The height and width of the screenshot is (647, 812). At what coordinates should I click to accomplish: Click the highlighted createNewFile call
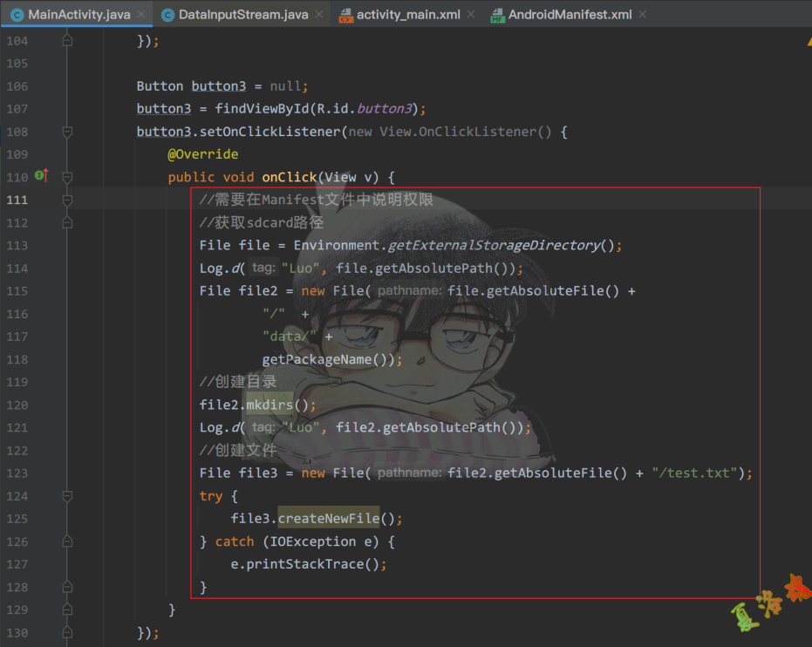point(329,519)
